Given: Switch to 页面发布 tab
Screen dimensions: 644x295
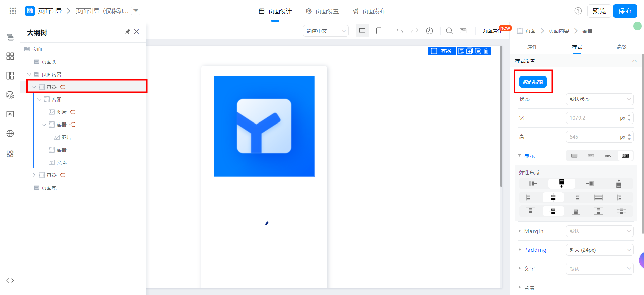Looking at the screenshot, I should pos(369,11).
